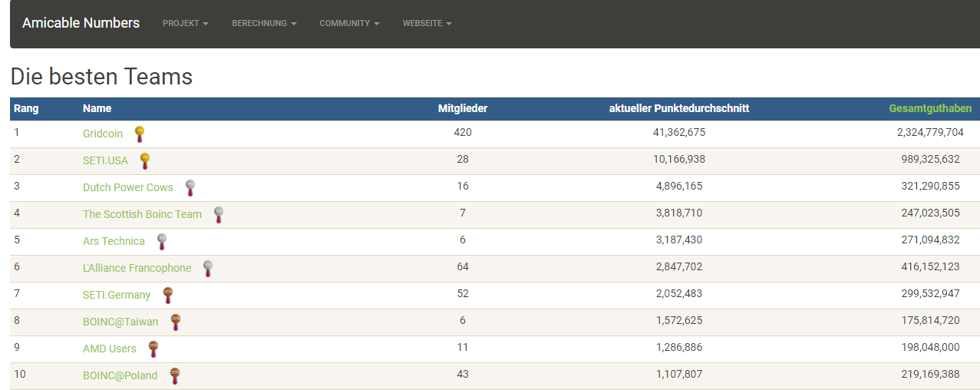Select total credit 271,094,832
Image resolution: width=980 pixels, height=390 pixels.
click(930, 240)
